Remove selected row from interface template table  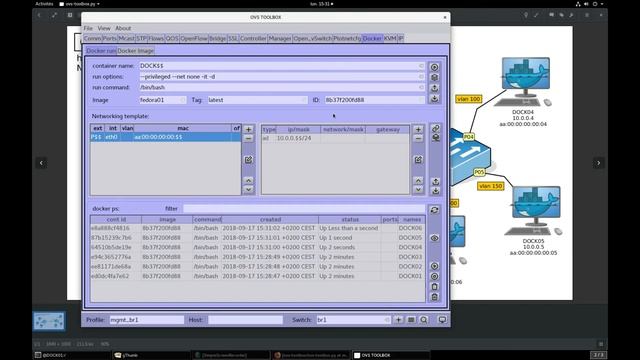click(248, 139)
